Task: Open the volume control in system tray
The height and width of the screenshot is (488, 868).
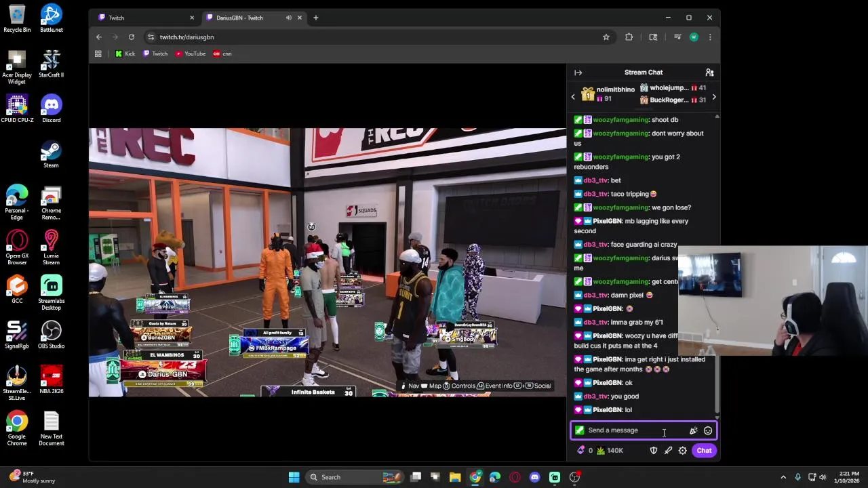Action: [x=823, y=477]
